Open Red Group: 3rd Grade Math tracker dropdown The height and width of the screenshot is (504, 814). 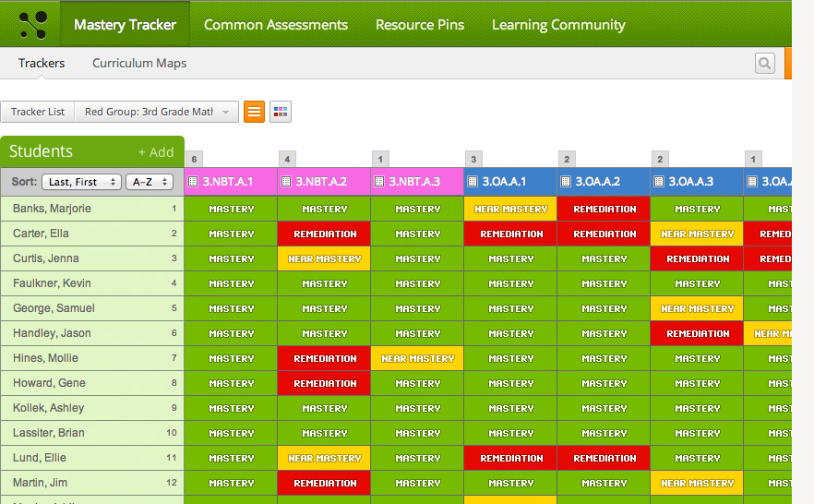coord(157,112)
